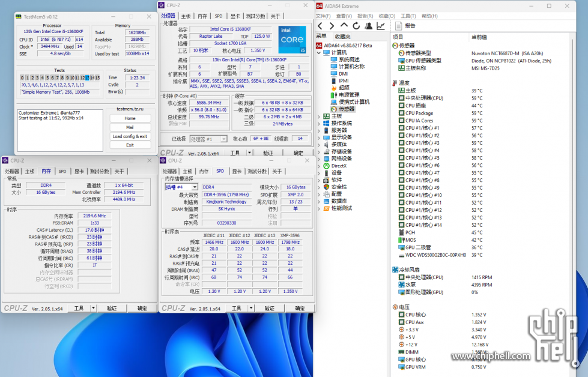Image resolution: width=588 pixels, height=377 pixels.
Task: Click 验证 button in processor CPU-Z window
Action: click(268, 153)
